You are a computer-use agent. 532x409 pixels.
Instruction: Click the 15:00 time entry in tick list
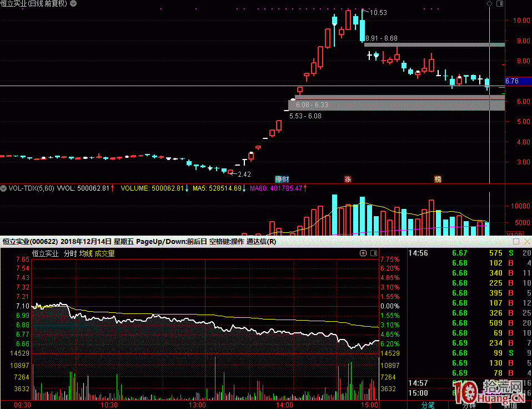pyautogui.click(x=418, y=393)
